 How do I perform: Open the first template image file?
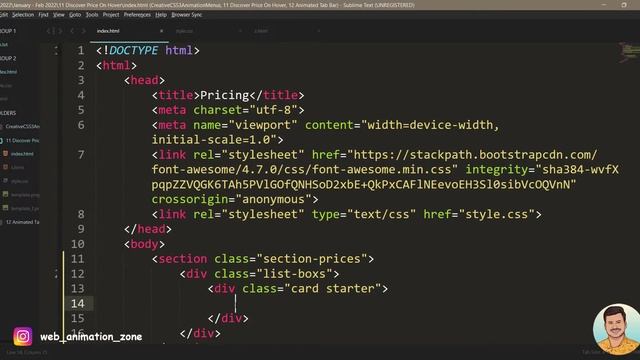pos(25,195)
